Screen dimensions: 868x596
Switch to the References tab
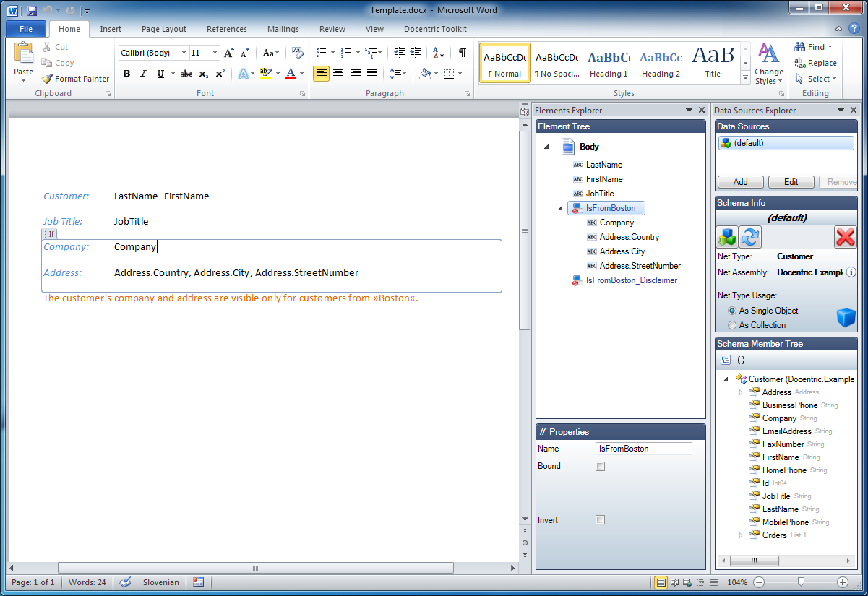(227, 29)
